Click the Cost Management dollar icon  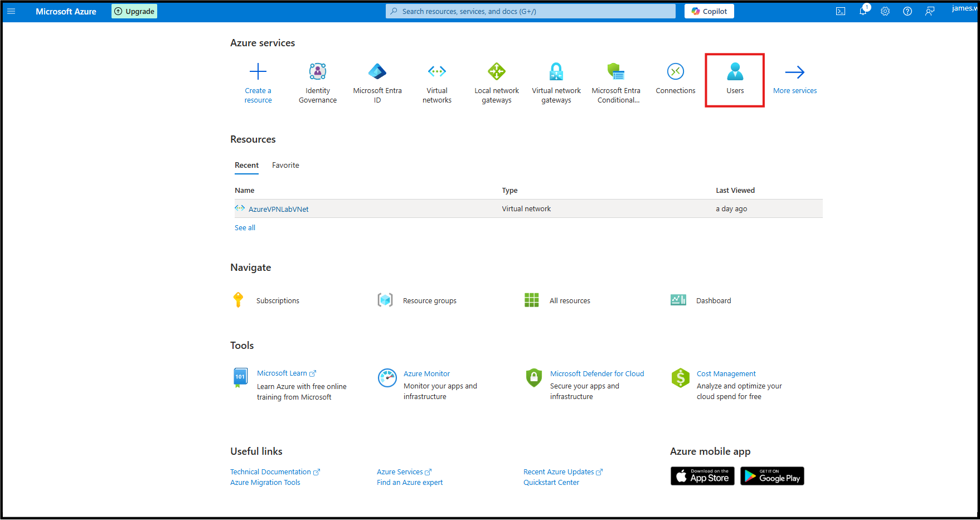681,377
